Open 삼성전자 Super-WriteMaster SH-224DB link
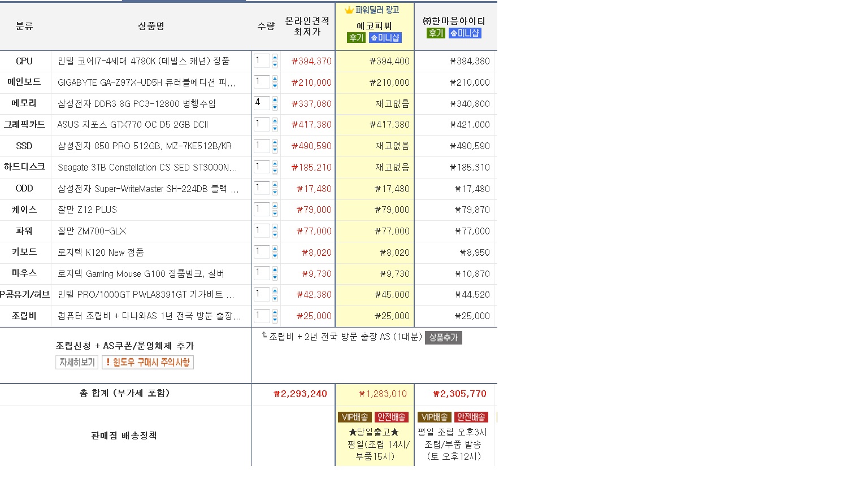 coord(148,189)
